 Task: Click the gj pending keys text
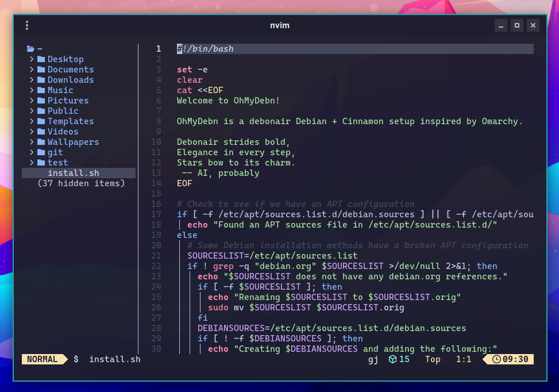(373, 360)
